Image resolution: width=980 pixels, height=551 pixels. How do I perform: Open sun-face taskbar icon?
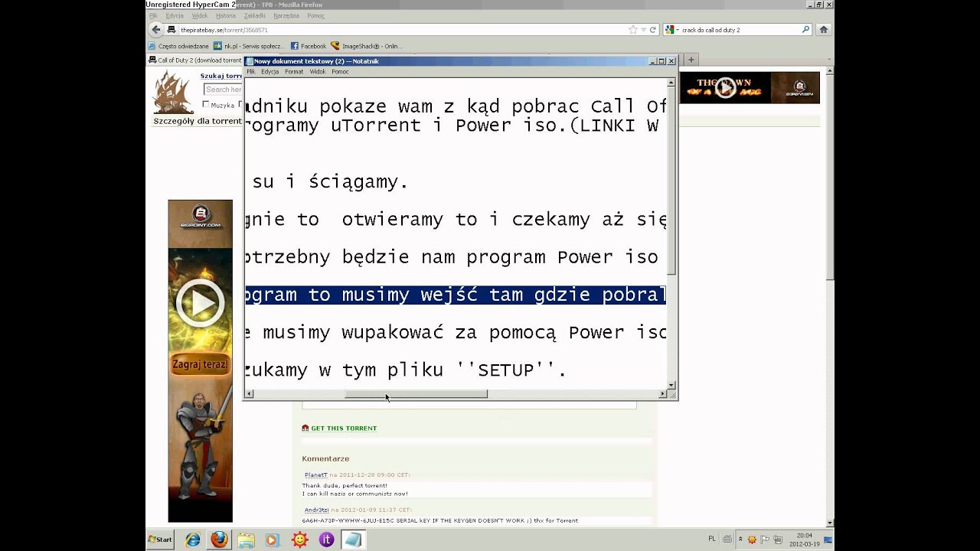click(299, 540)
